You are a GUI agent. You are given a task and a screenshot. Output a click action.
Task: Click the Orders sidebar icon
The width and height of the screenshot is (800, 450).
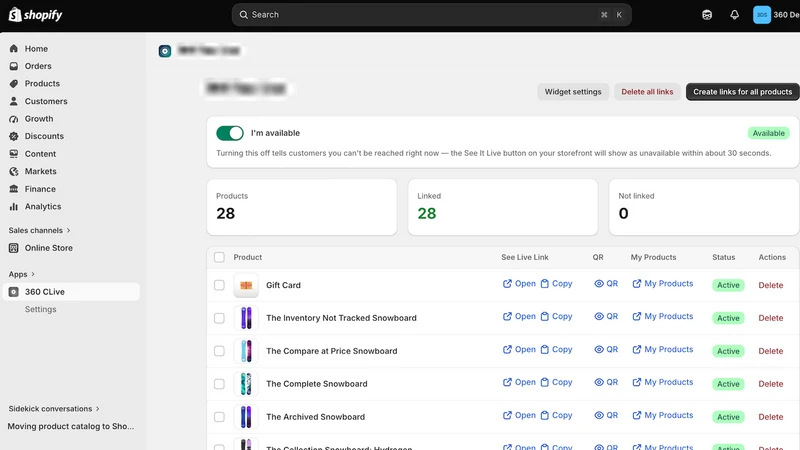click(x=14, y=66)
